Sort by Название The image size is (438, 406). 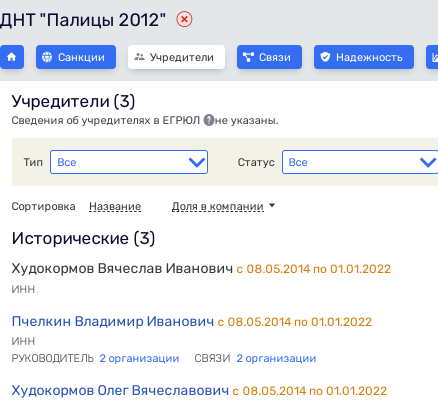[x=115, y=206]
